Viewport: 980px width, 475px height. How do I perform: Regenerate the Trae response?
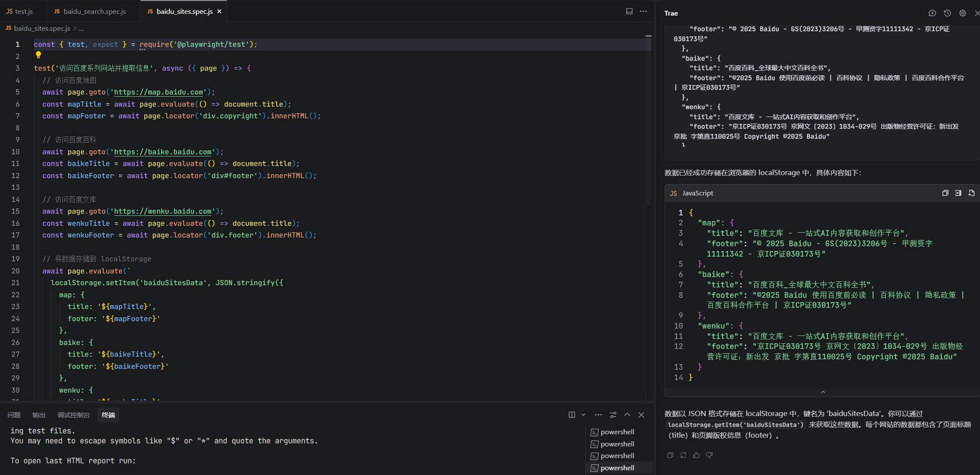[x=683, y=455]
